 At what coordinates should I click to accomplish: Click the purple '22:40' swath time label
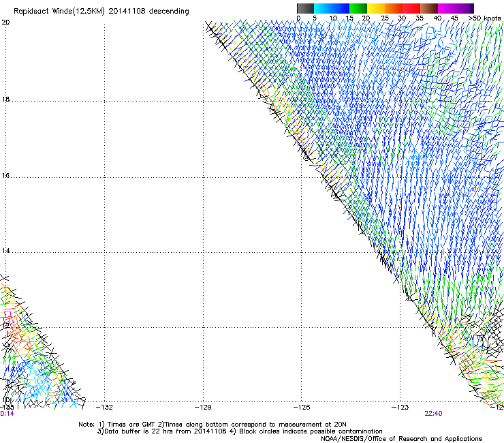(x=433, y=414)
